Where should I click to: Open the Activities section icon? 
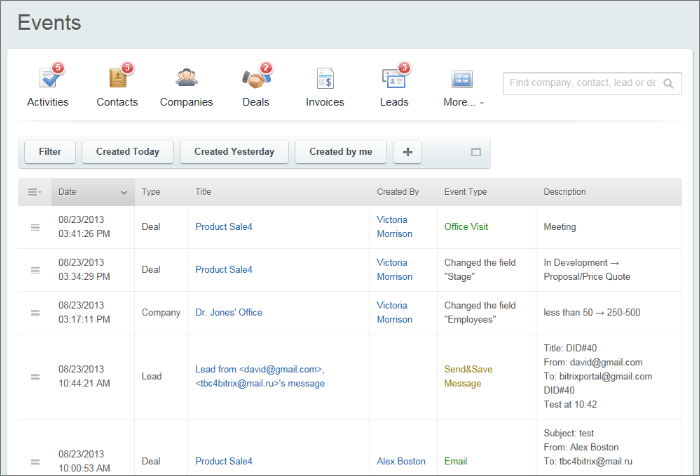tap(48, 80)
